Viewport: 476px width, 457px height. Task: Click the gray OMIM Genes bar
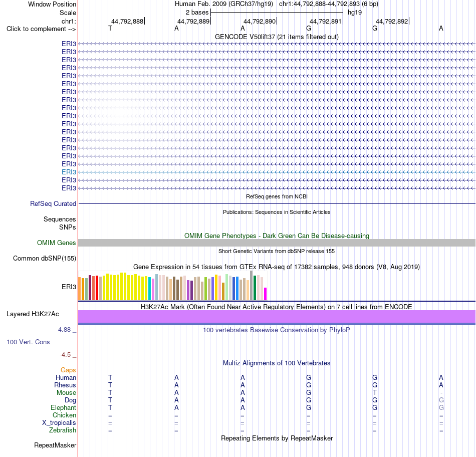[277, 243]
